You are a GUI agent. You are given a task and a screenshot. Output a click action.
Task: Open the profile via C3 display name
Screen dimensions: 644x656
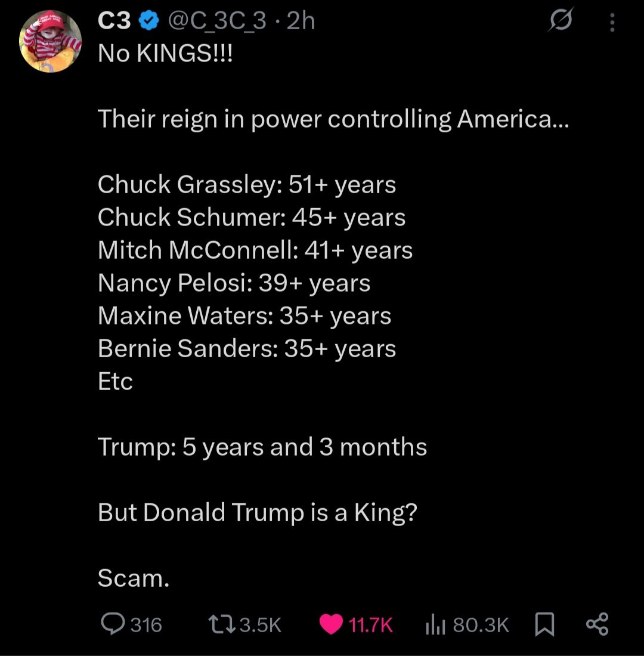[x=114, y=22]
